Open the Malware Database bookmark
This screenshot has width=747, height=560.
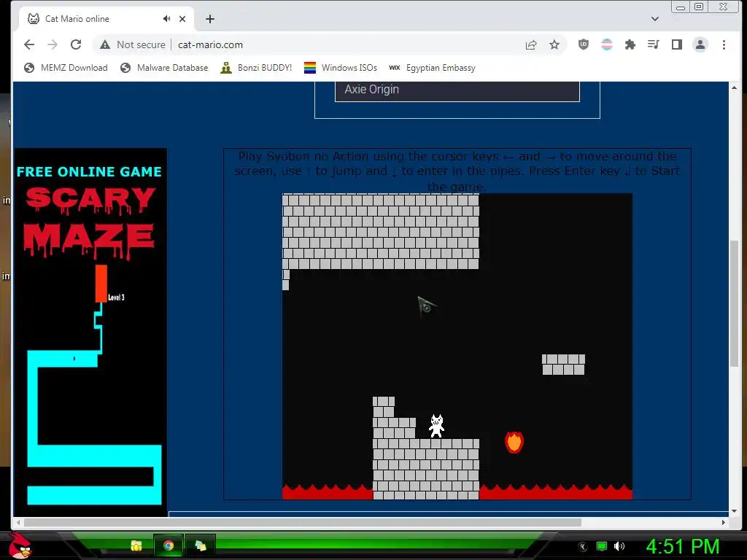(164, 68)
